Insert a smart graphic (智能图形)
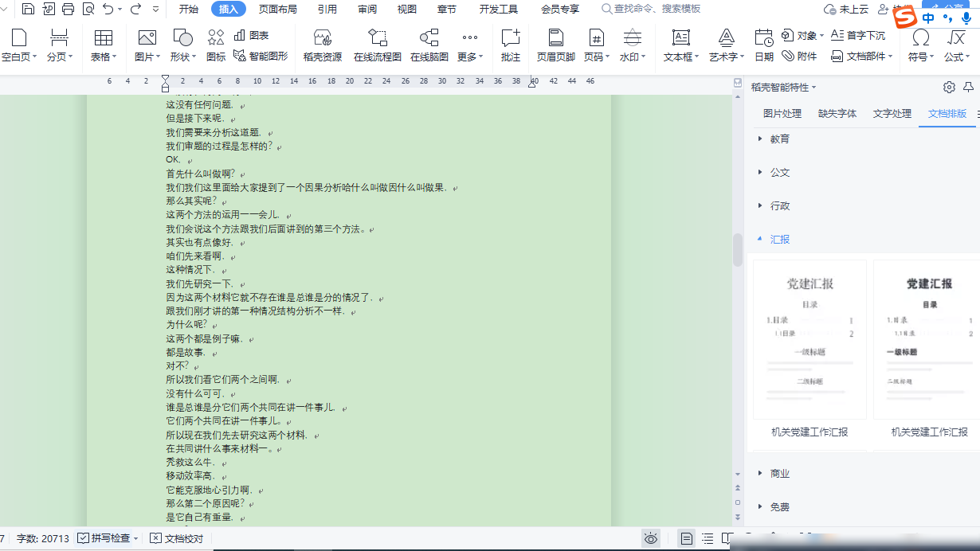 point(261,56)
